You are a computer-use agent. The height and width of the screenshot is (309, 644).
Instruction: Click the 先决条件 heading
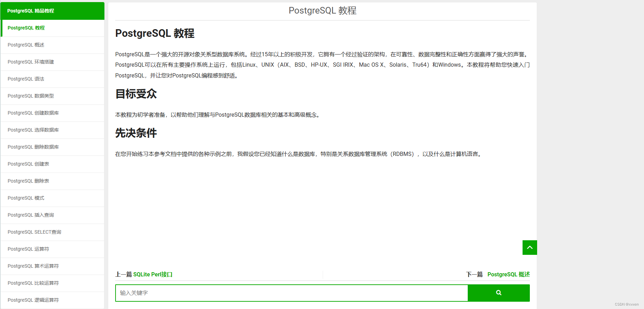[x=136, y=133]
